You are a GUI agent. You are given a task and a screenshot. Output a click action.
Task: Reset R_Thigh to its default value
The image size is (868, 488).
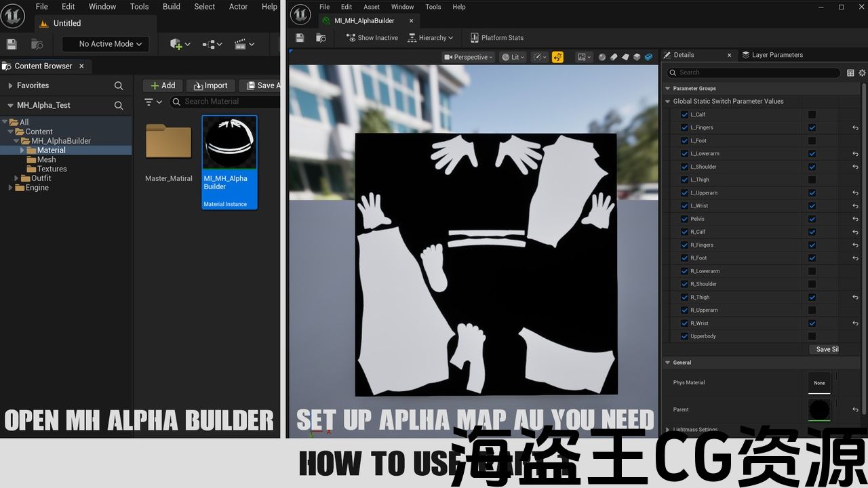click(x=855, y=298)
